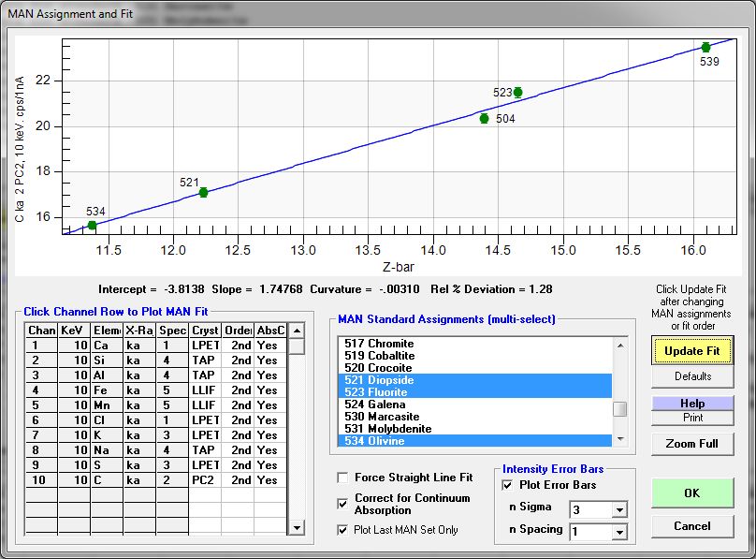This screenshot has width=756, height=559.
Task: Click the data point labeled 523
Action: point(517,92)
